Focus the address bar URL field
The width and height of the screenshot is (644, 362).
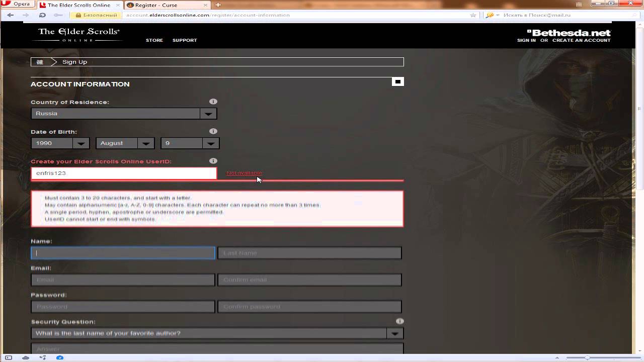pos(297,15)
